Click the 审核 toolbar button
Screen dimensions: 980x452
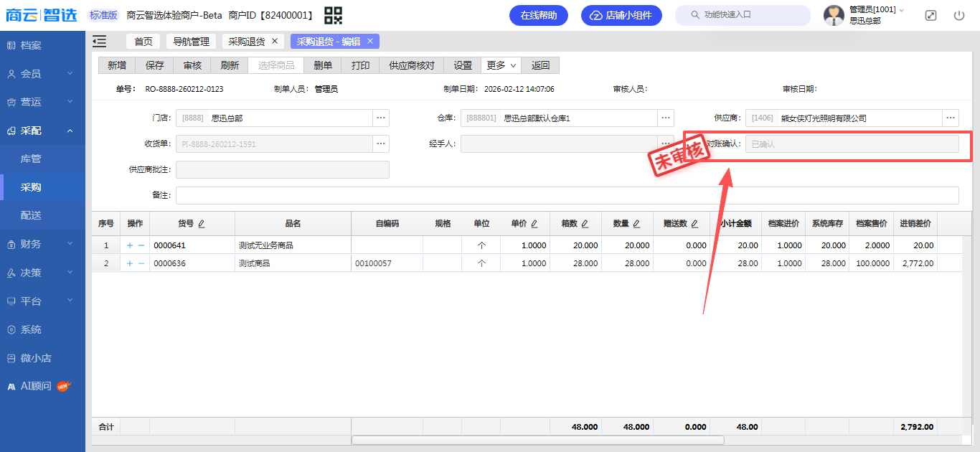pyautogui.click(x=192, y=65)
